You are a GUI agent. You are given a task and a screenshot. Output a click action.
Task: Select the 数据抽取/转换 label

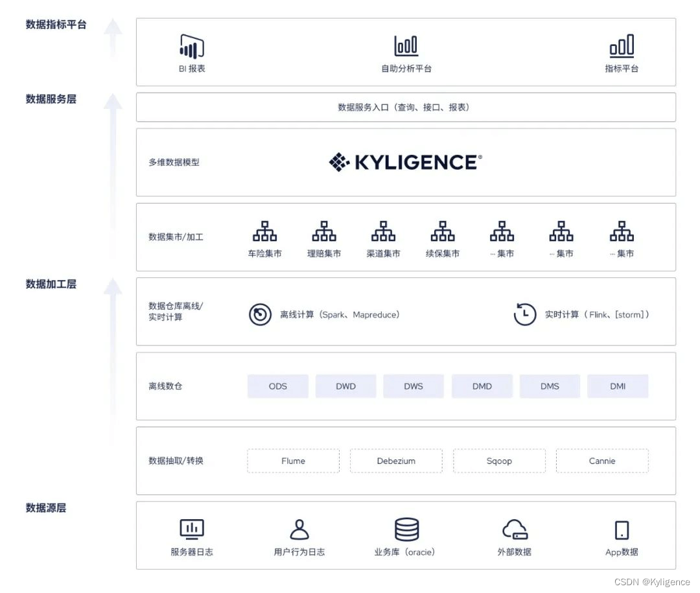click(176, 461)
